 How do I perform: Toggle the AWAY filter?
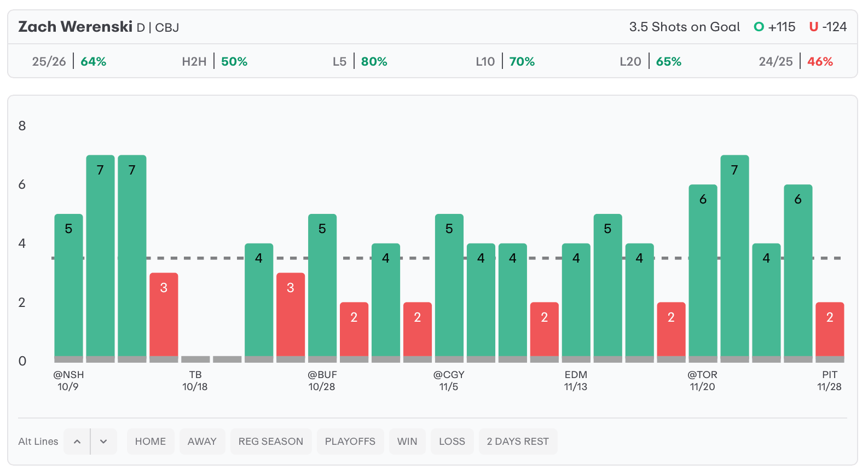point(202,442)
